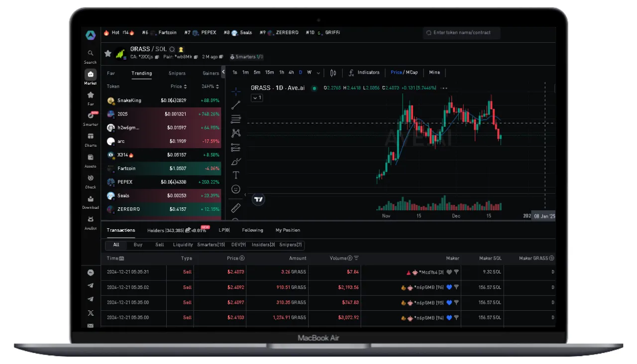Toggle the Price column currency icon
Screen dimensions: 637x364
click(x=242, y=258)
